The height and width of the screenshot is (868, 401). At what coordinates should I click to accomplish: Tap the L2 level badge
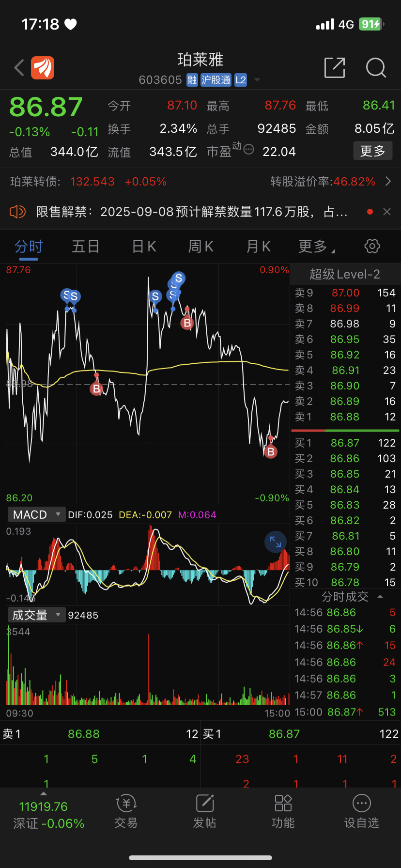(241, 80)
